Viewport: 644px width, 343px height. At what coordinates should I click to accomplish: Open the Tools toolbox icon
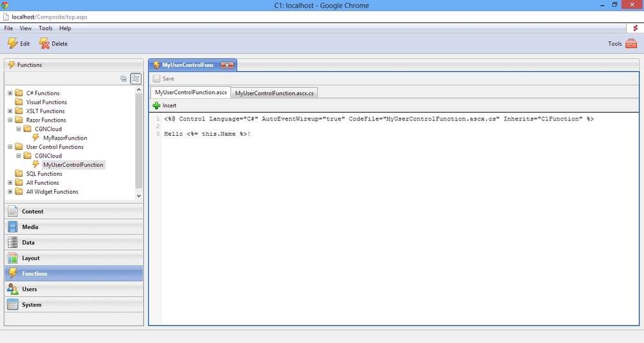(x=631, y=44)
